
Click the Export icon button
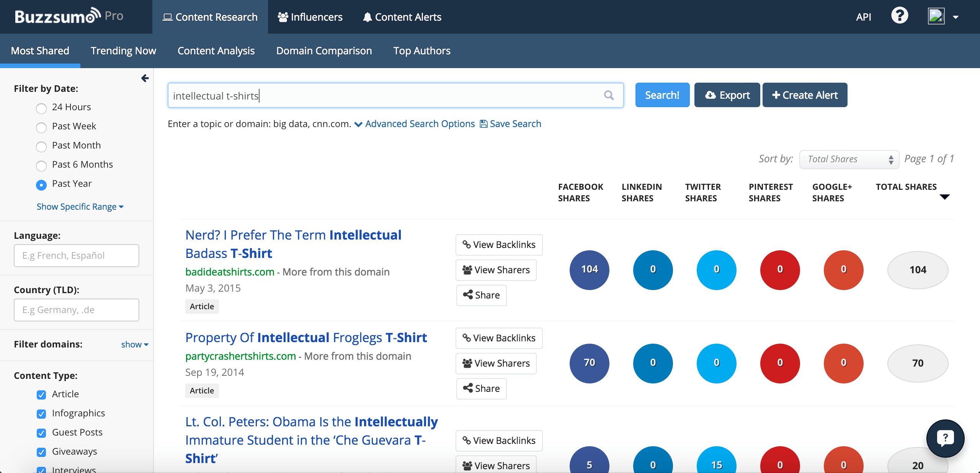[727, 95]
